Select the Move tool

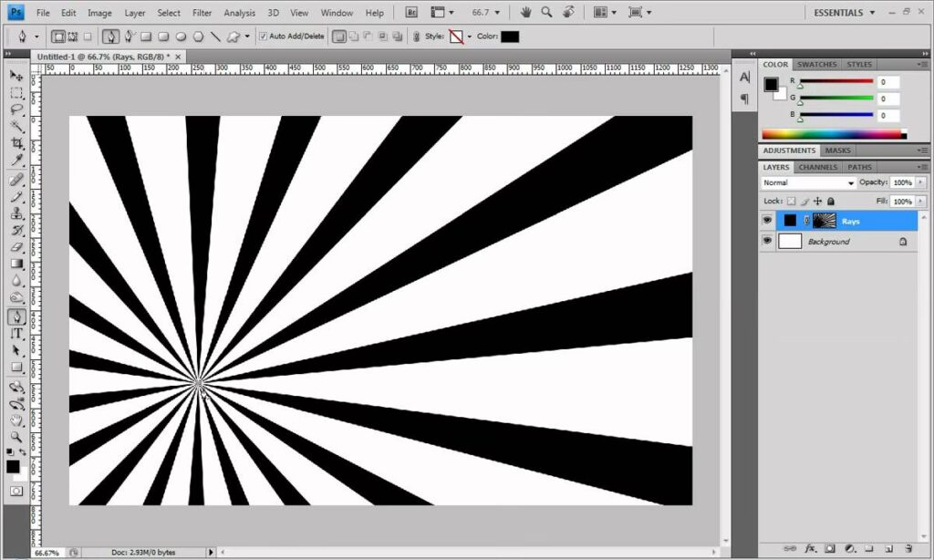pyautogui.click(x=16, y=75)
